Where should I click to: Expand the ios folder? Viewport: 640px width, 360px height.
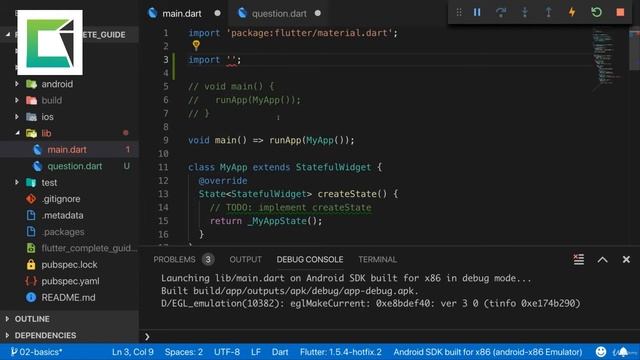pos(47,117)
